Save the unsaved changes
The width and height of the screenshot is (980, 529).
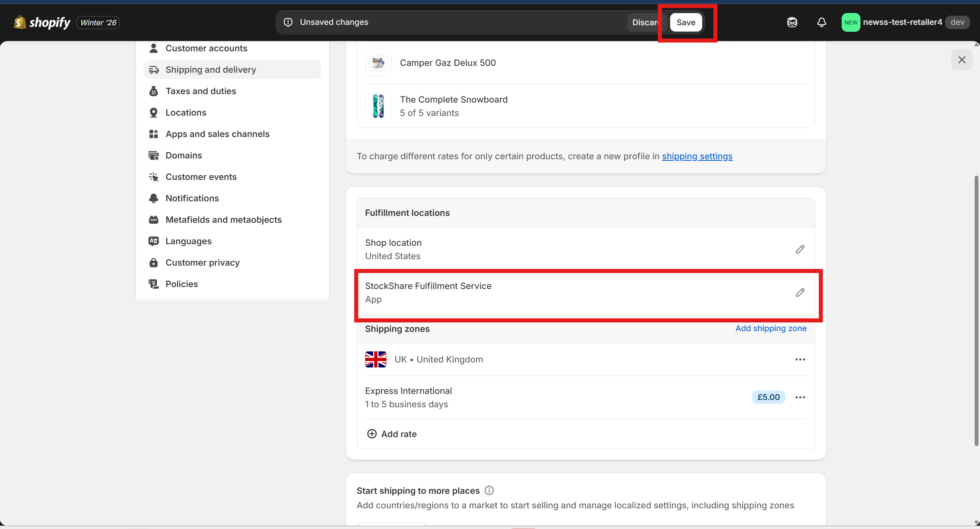685,22
